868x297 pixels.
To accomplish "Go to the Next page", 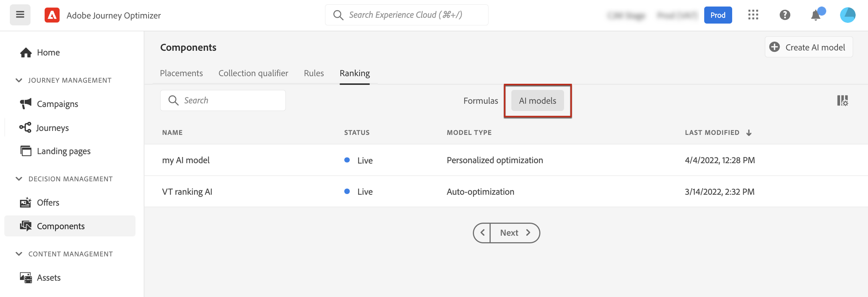I will (x=515, y=233).
